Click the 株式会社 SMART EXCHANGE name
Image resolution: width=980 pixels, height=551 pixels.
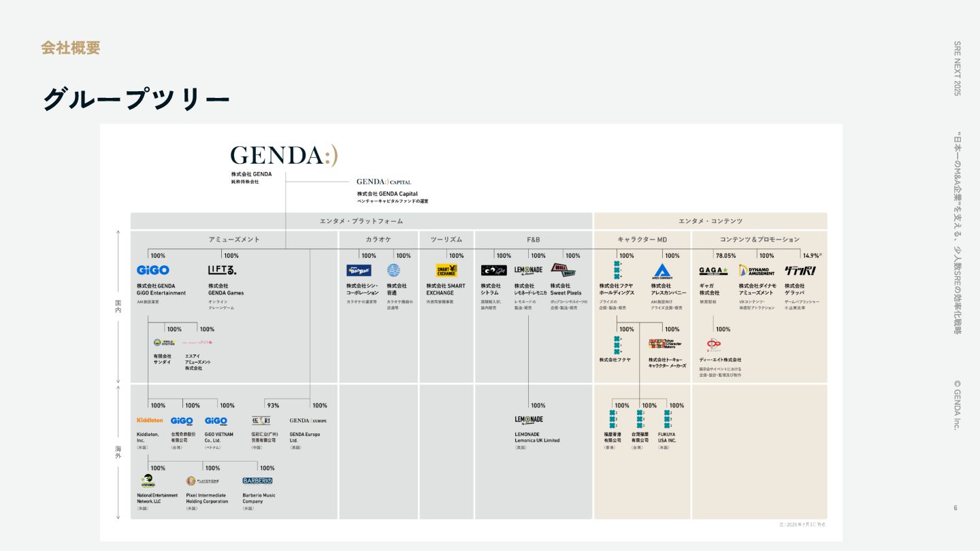(446, 289)
